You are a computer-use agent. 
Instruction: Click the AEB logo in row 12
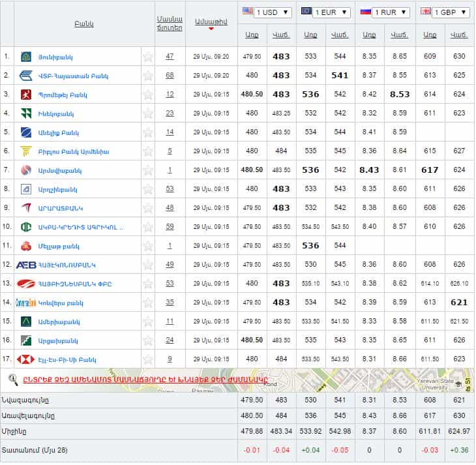pos(25,264)
